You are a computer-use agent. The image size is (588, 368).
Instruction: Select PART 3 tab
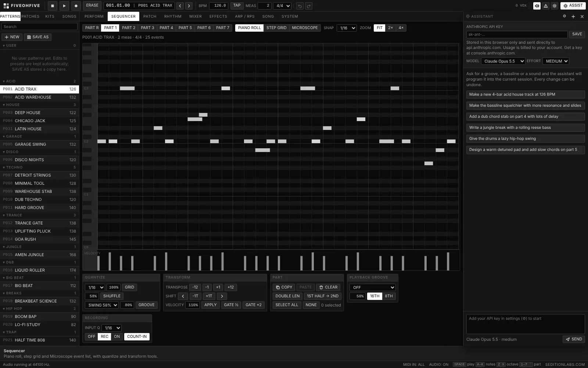click(147, 28)
